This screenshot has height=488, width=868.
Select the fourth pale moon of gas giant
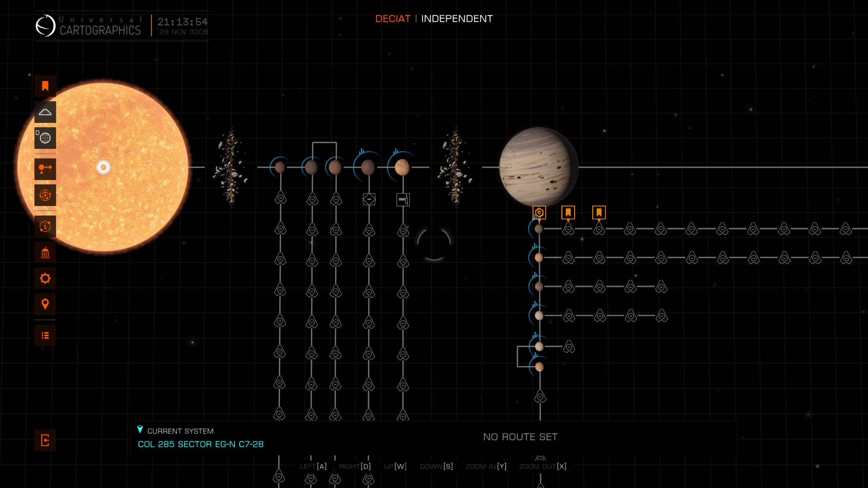539,316
